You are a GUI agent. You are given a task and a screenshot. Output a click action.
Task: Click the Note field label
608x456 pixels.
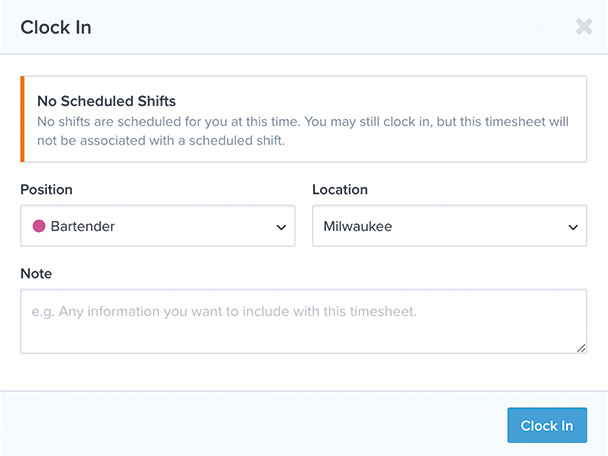tap(36, 274)
